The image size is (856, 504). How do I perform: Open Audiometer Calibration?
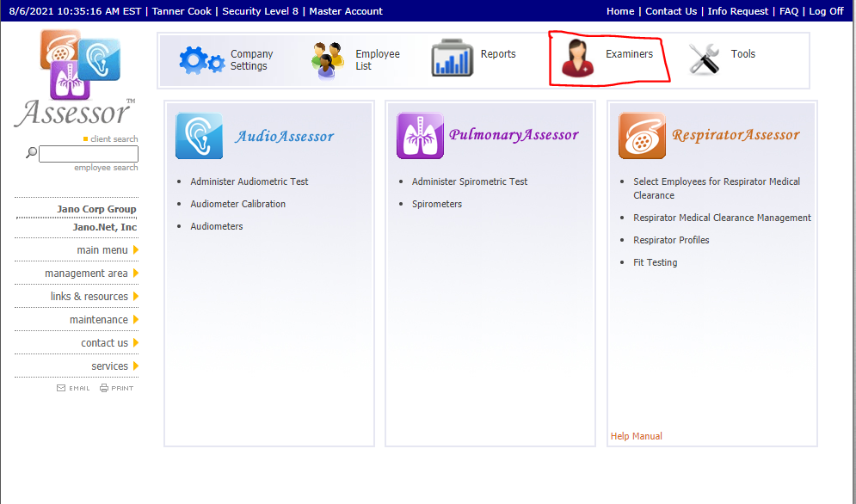click(x=237, y=204)
